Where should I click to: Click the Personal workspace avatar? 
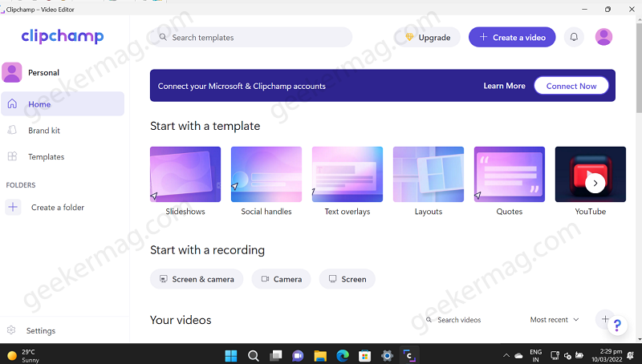(x=12, y=72)
